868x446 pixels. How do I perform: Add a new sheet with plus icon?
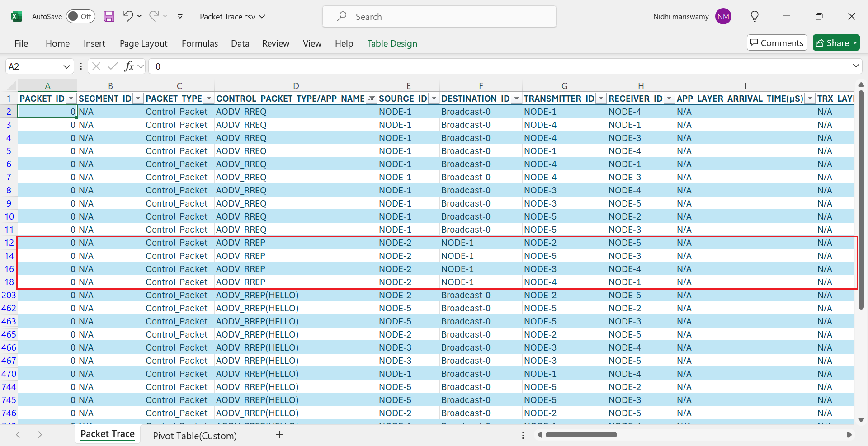[x=279, y=435]
